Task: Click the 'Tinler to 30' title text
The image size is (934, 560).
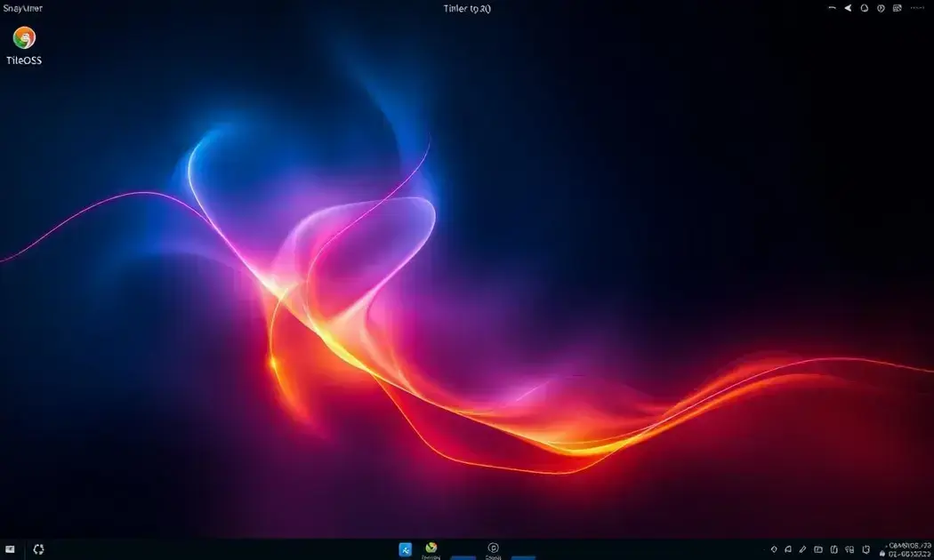Action: pos(467,8)
